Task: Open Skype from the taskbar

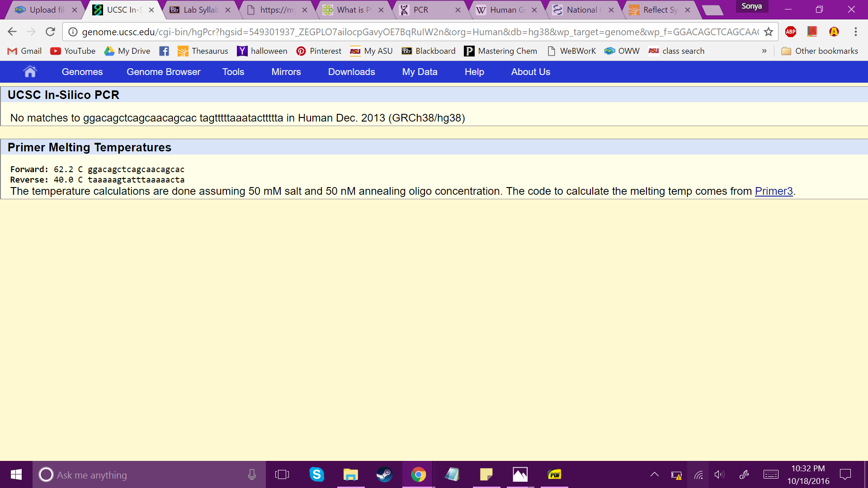Action: click(x=316, y=474)
